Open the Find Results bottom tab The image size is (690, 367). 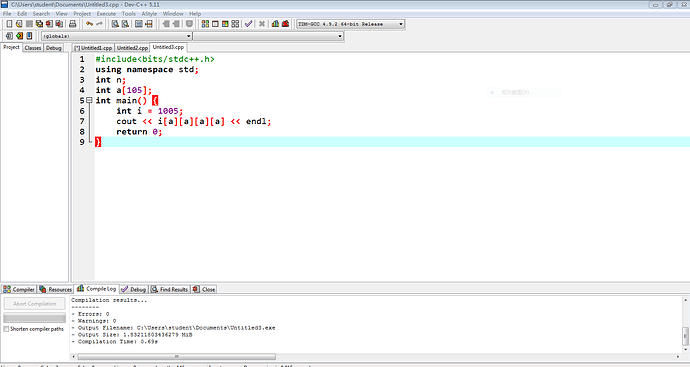point(169,289)
